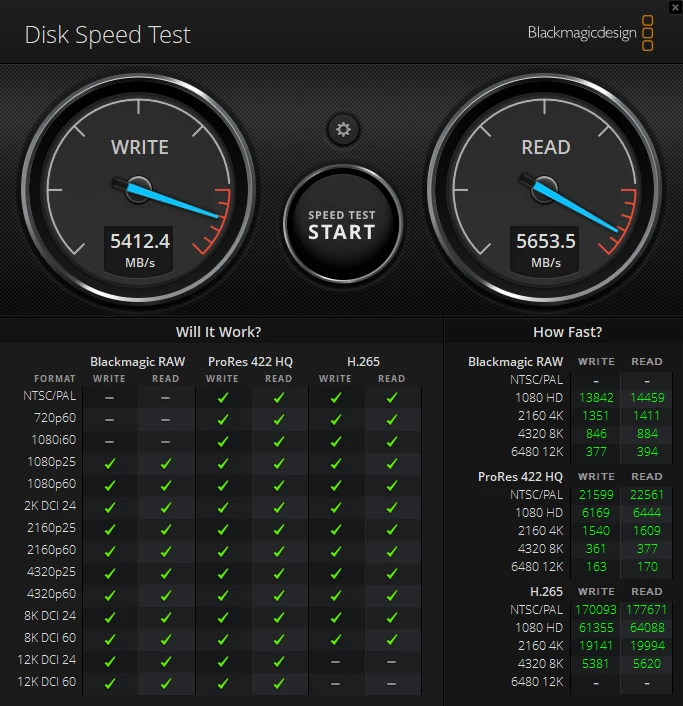Click H.265 write dash for 12K DCI 24

335,662
